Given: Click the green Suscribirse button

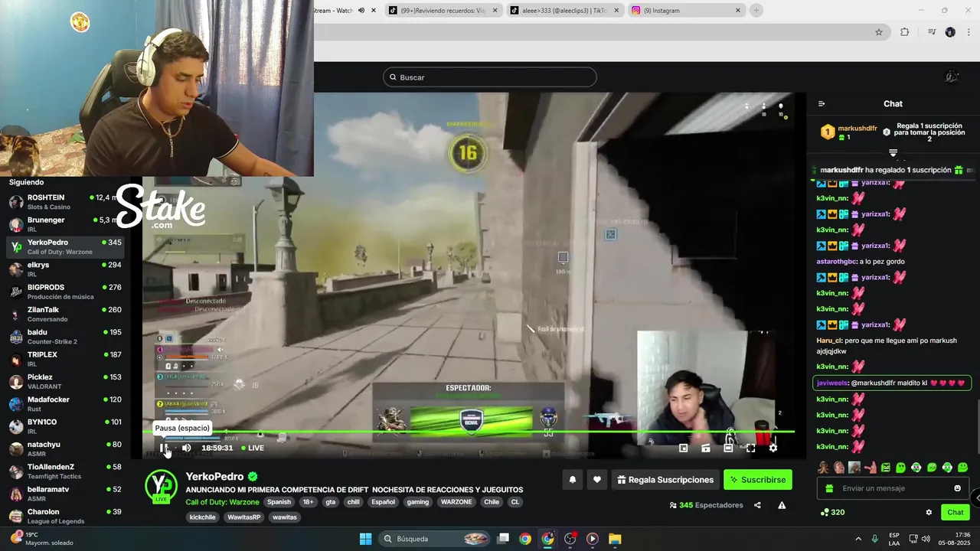Looking at the screenshot, I should point(758,480).
